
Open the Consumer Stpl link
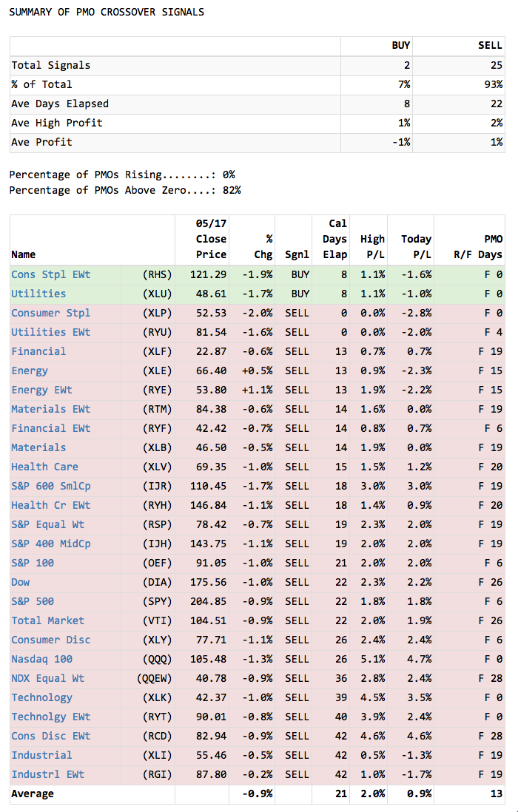pos(50,313)
